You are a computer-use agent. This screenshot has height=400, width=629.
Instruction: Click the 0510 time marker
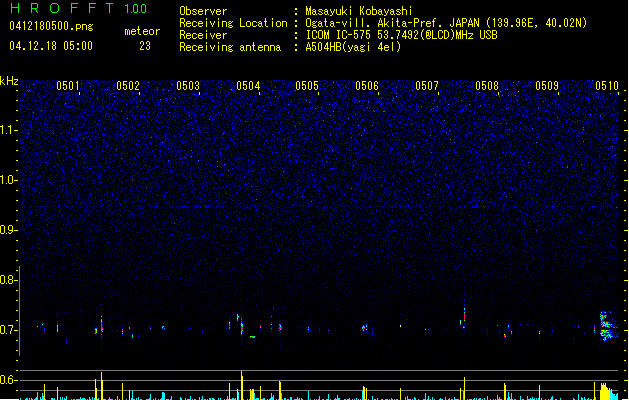click(x=607, y=86)
